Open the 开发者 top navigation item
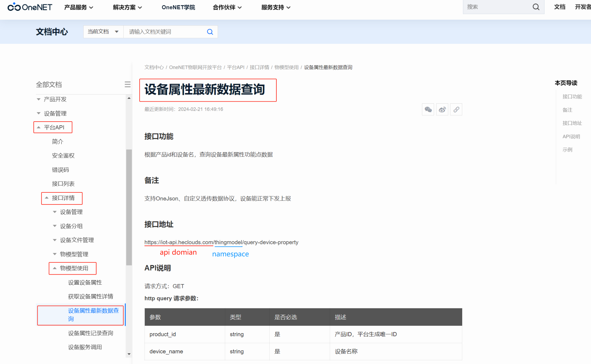This screenshot has width=591, height=364. 583,7
